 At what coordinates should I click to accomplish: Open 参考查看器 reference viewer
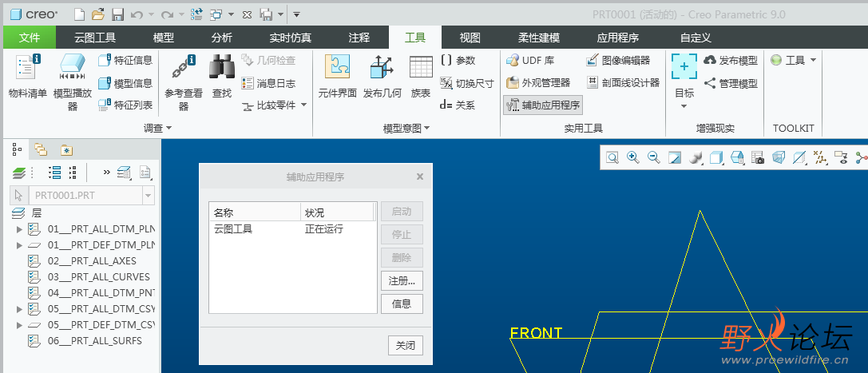coord(184,82)
